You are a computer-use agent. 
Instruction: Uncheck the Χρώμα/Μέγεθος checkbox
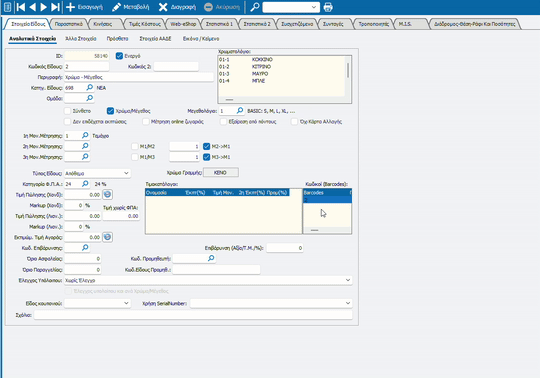pyautogui.click(x=110, y=111)
